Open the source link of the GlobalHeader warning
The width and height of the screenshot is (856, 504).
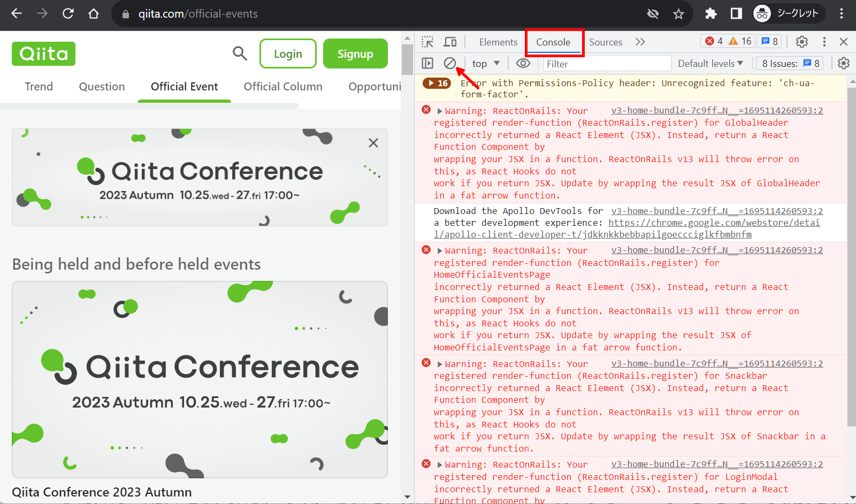717,111
